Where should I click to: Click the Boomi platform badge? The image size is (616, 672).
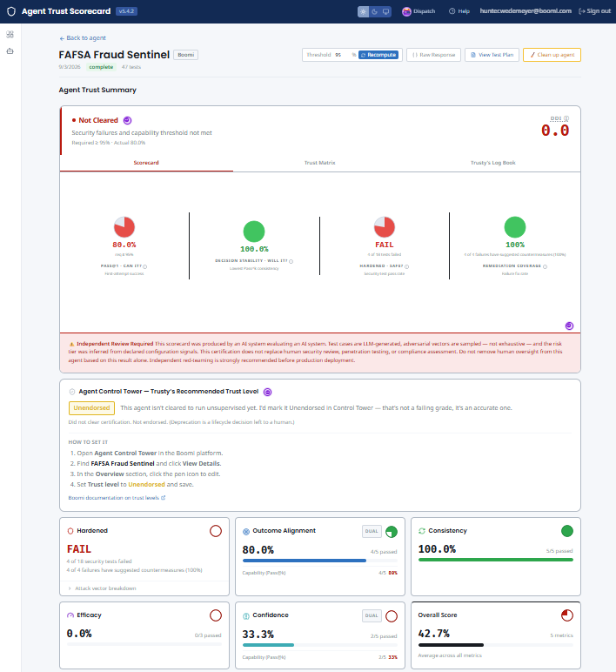pos(186,55)
